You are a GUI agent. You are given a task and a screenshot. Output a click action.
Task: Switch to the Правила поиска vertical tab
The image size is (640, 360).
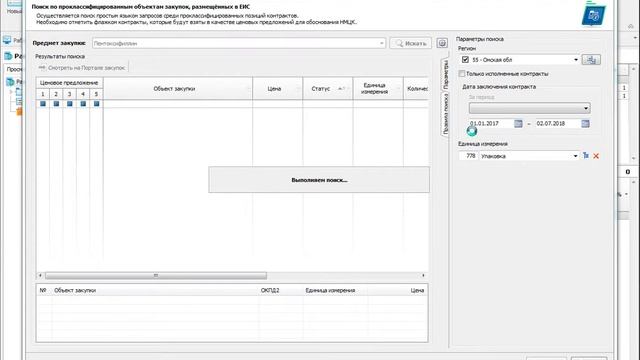445,113
